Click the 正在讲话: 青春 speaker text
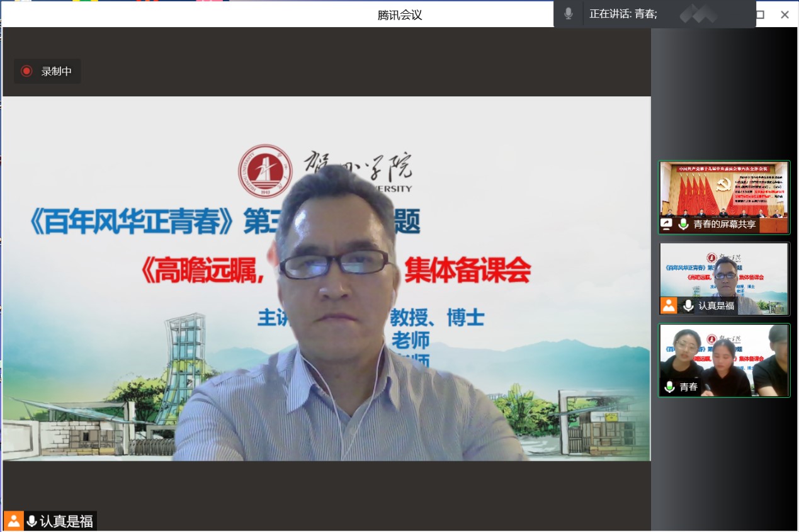This screenshot has width=799, height=532. click(623, 14)
